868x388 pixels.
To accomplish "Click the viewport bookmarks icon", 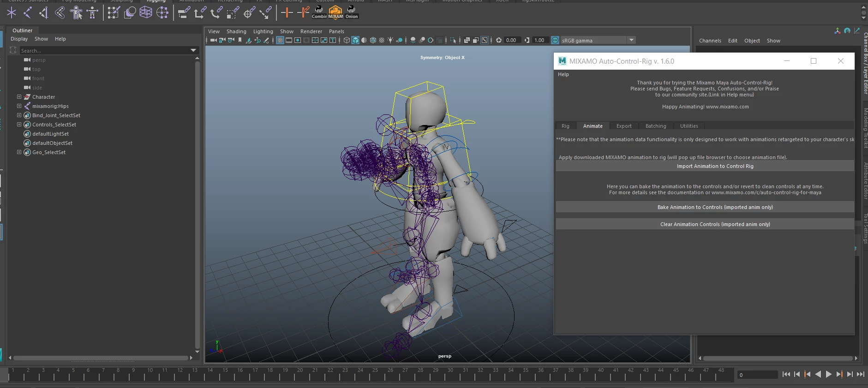I will coord(240,40).
